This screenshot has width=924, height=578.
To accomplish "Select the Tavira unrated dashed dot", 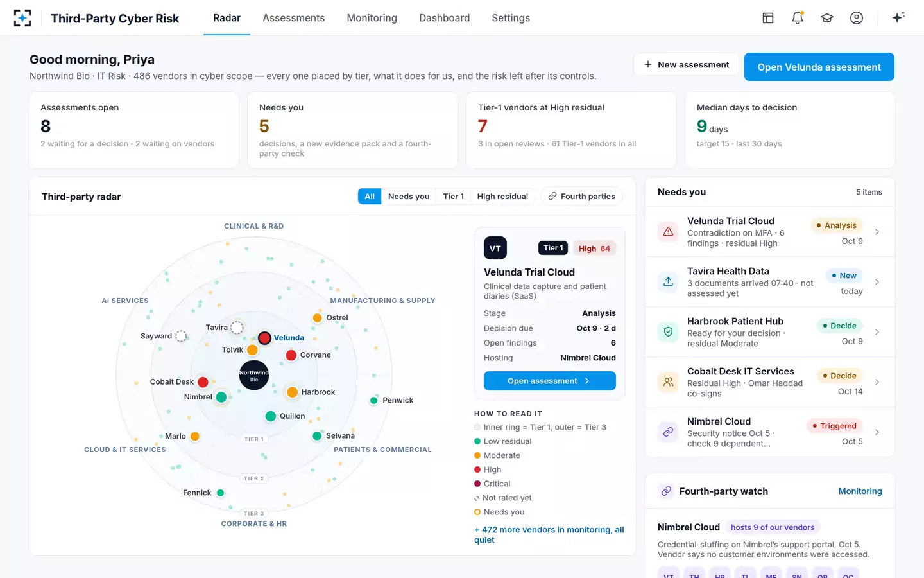I will 237,328.
